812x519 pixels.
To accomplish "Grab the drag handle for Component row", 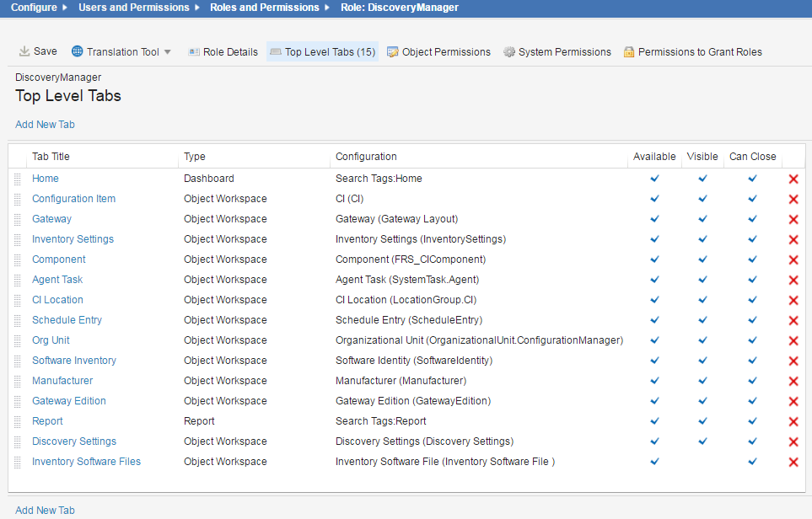I will click(17, 259).
